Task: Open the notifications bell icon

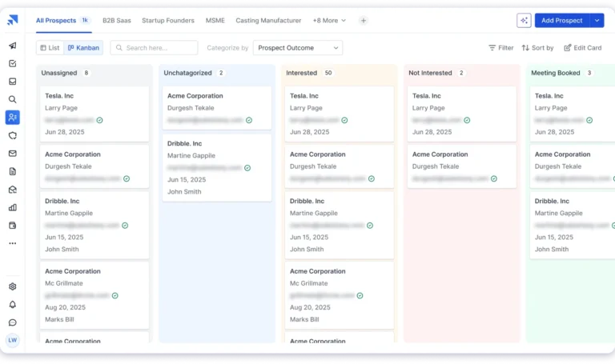Action: click(13, 305)
